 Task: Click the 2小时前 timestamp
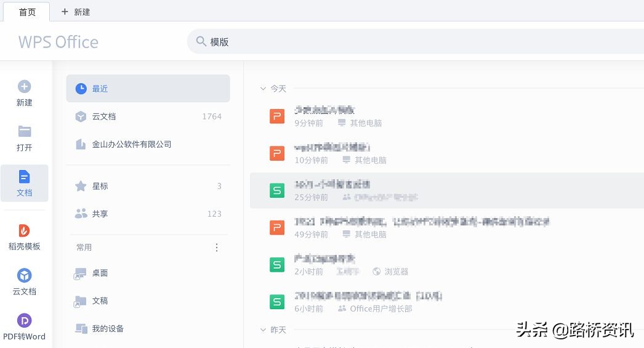tap(308, 272)
